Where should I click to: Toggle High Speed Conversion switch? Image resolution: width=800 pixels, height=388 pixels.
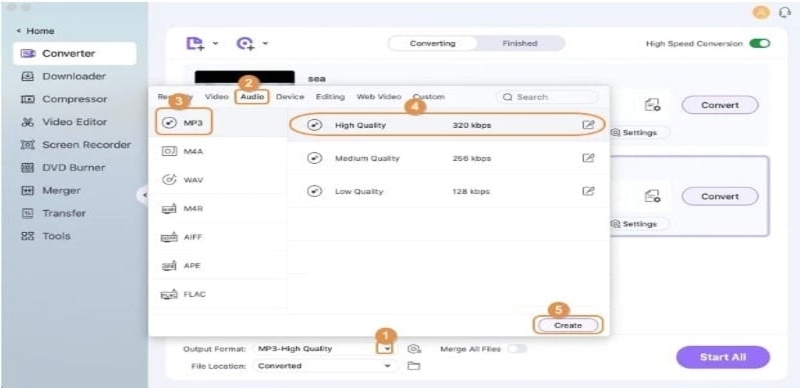click(759, 44)
